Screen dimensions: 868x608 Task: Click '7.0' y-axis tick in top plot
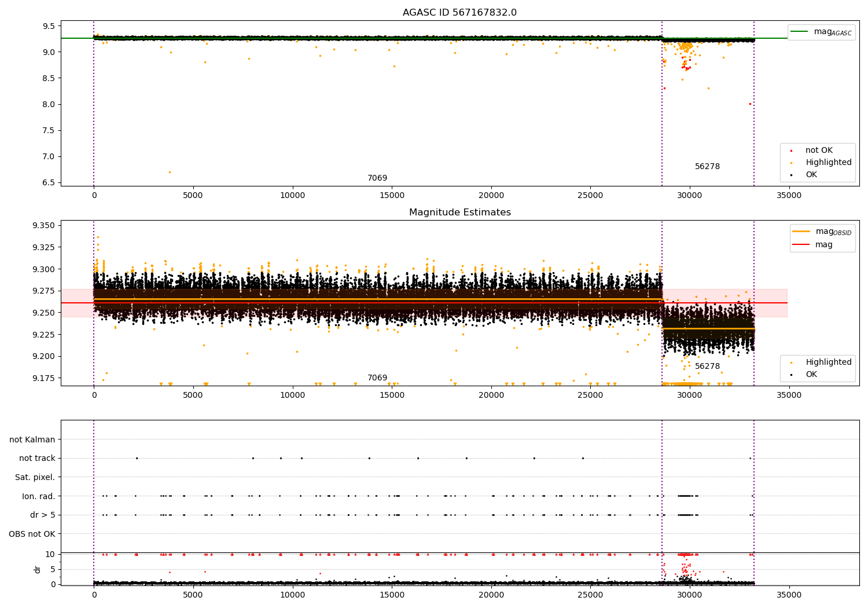click(x=49, y=156)
